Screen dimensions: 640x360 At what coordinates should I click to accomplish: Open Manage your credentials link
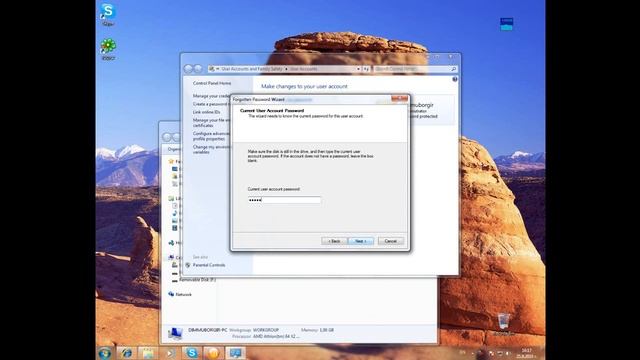211,96
